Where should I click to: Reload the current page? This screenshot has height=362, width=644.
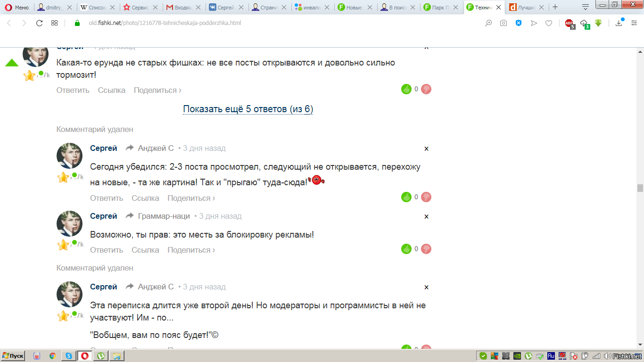40,23
